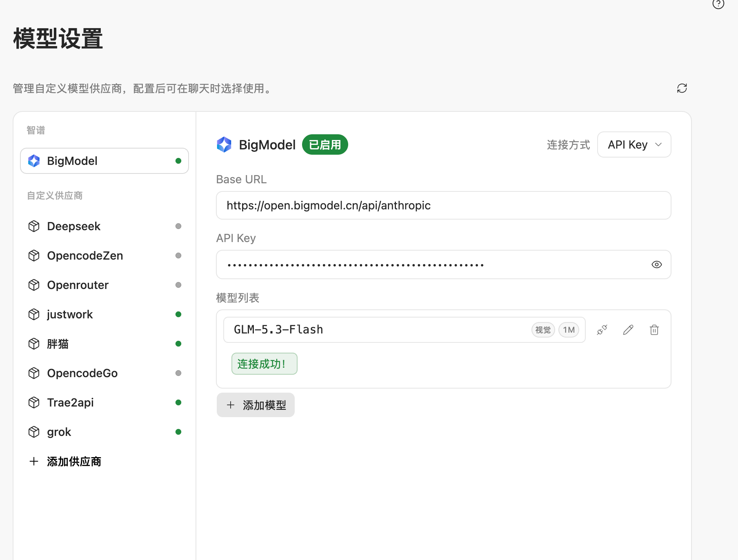Click the 连接成功! status message
738x560 pixels.
(265, 364)
